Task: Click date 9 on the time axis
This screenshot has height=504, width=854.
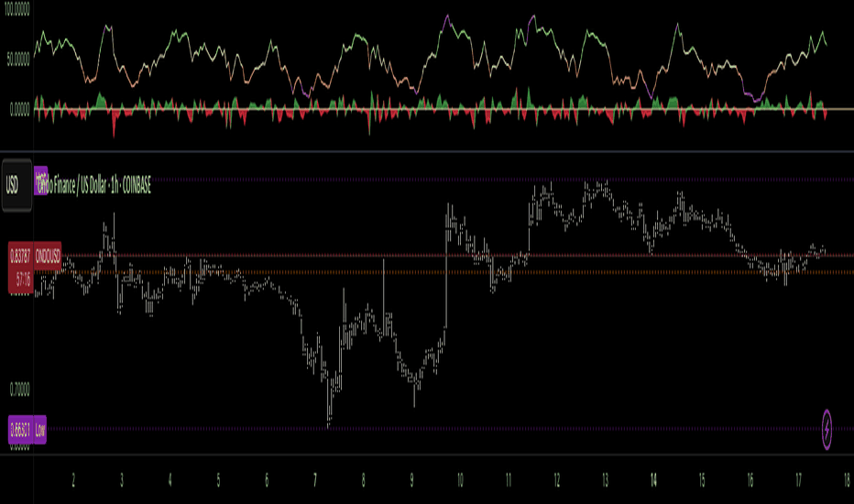Action: point(411,480)
